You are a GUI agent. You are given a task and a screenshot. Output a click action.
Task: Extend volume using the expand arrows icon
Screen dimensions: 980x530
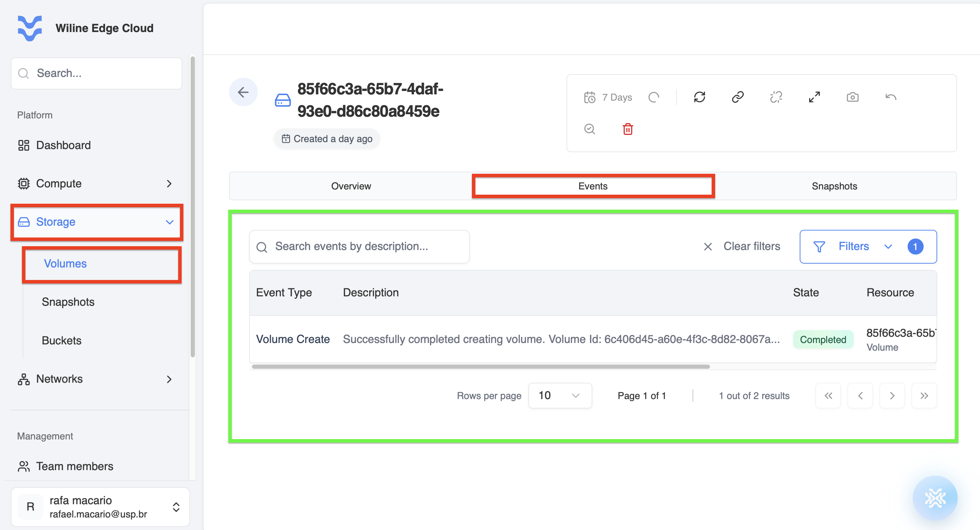pyautogui.click(x=814, y=98)
